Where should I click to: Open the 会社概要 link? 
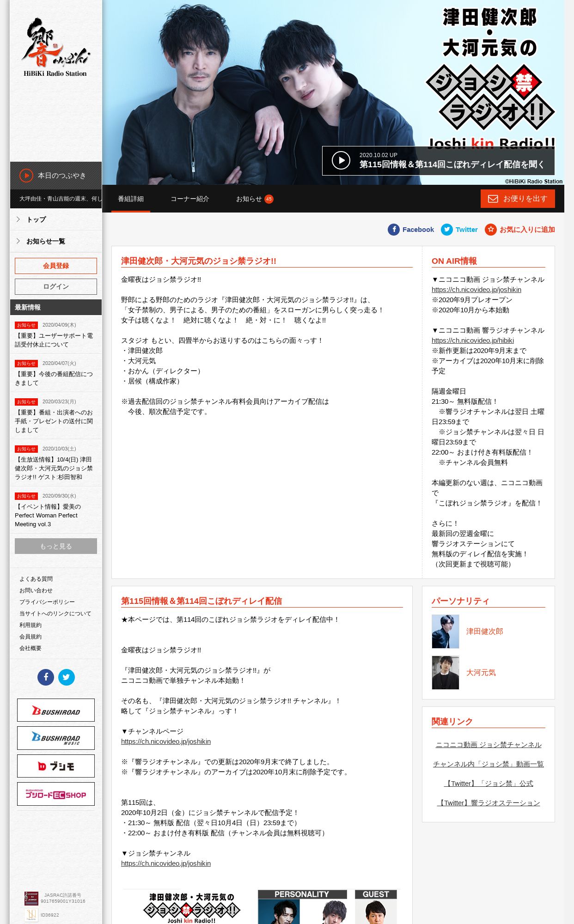(x=31, y=648)
